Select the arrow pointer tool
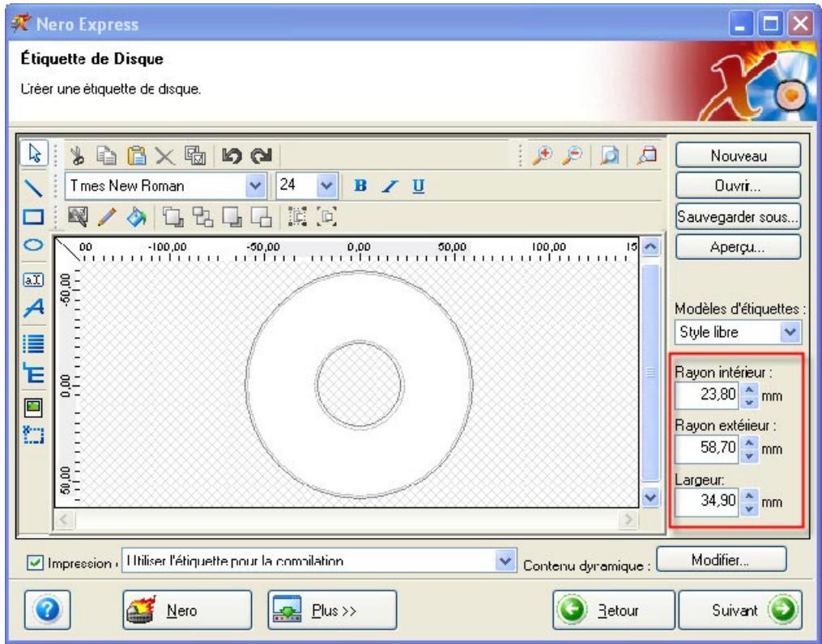 pyautogui.click(x=35, y=154)
